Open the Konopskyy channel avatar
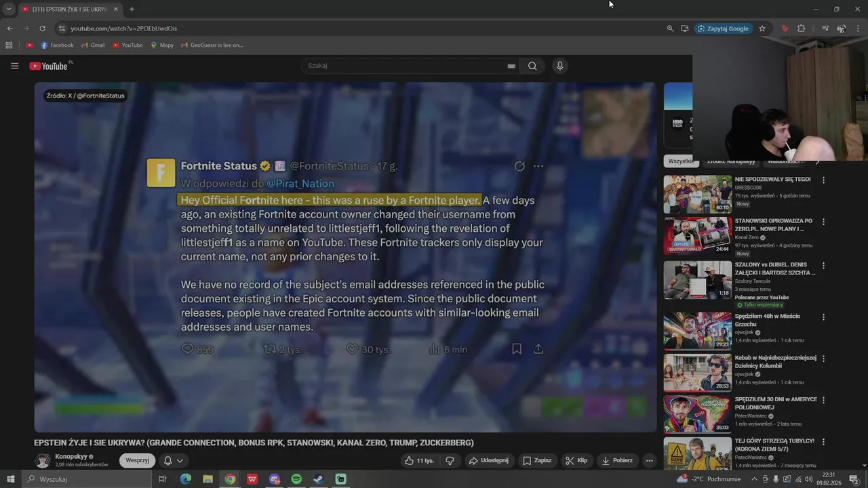This screenshot has height=488, width=868. pyautogui.click(x=43, y=460)
